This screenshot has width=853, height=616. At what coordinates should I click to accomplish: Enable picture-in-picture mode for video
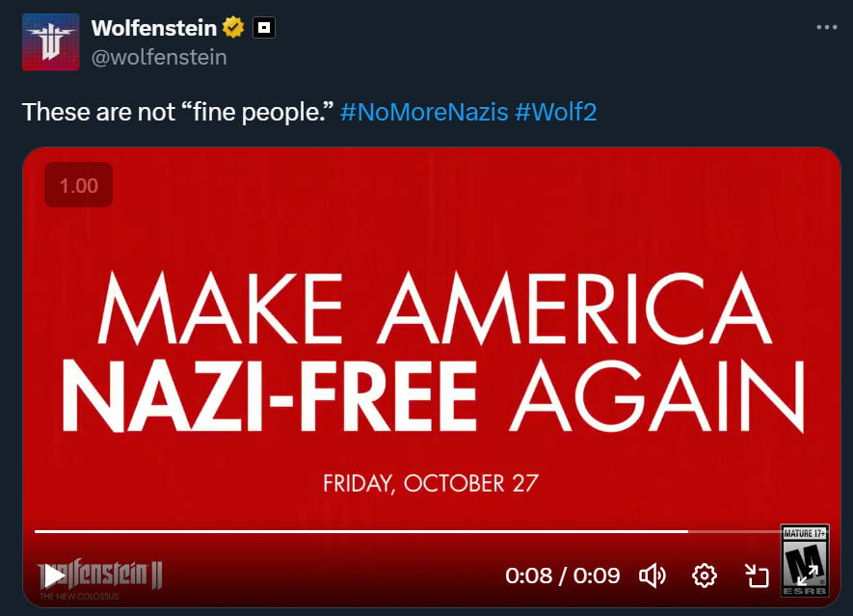(x=757, y=576)
